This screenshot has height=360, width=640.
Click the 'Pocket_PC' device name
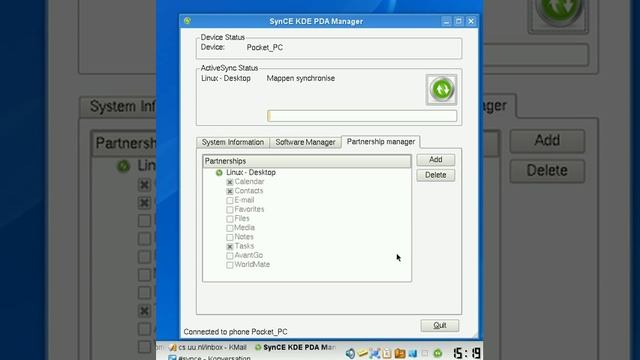pyautogui.click(x=264, y=47)
